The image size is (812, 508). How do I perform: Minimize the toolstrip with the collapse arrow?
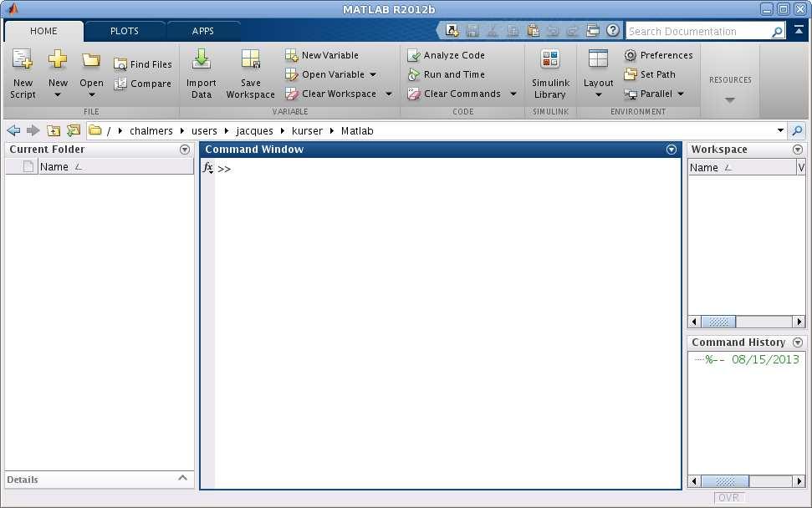click(799, 31)
